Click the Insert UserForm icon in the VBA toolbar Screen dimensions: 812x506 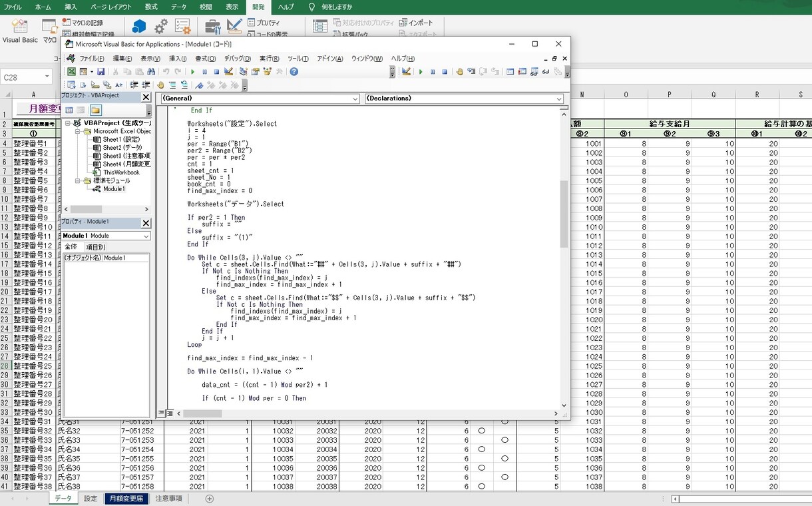point(83,72)
